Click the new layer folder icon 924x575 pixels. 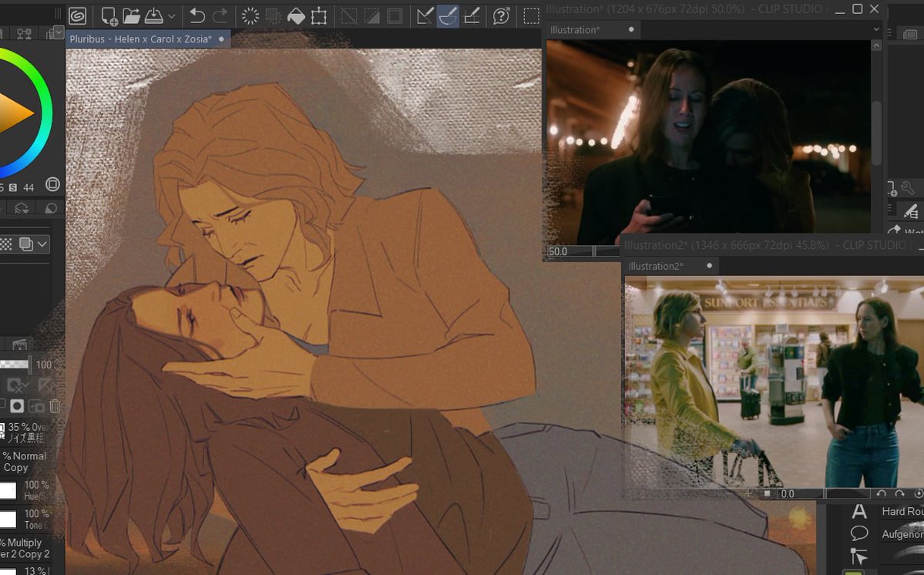tap(36, 406)
